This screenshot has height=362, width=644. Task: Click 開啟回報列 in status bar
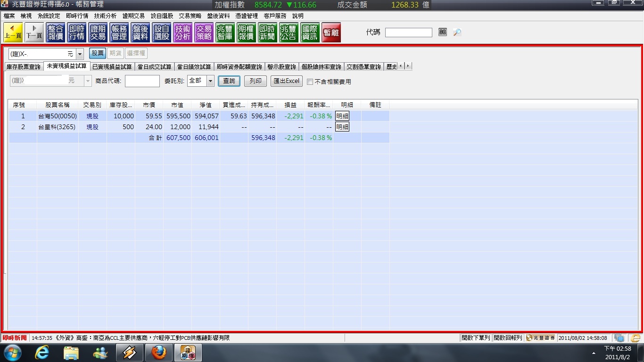point(508,338)
